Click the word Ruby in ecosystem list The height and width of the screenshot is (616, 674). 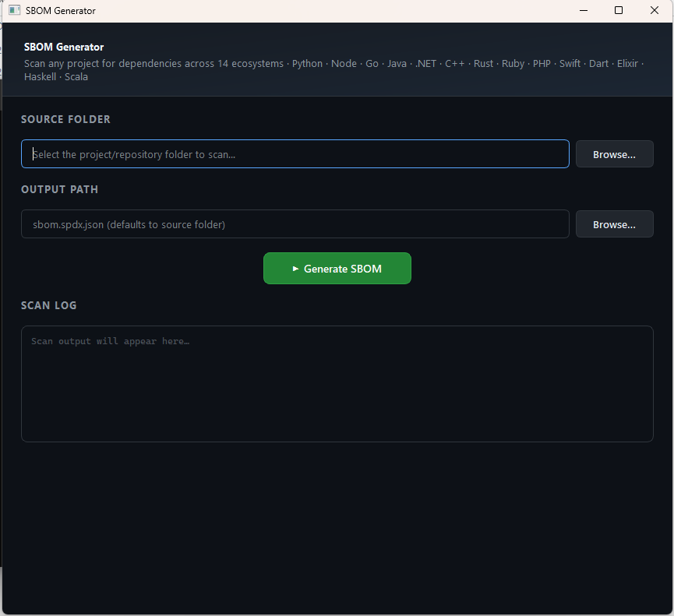coord(513,64)
